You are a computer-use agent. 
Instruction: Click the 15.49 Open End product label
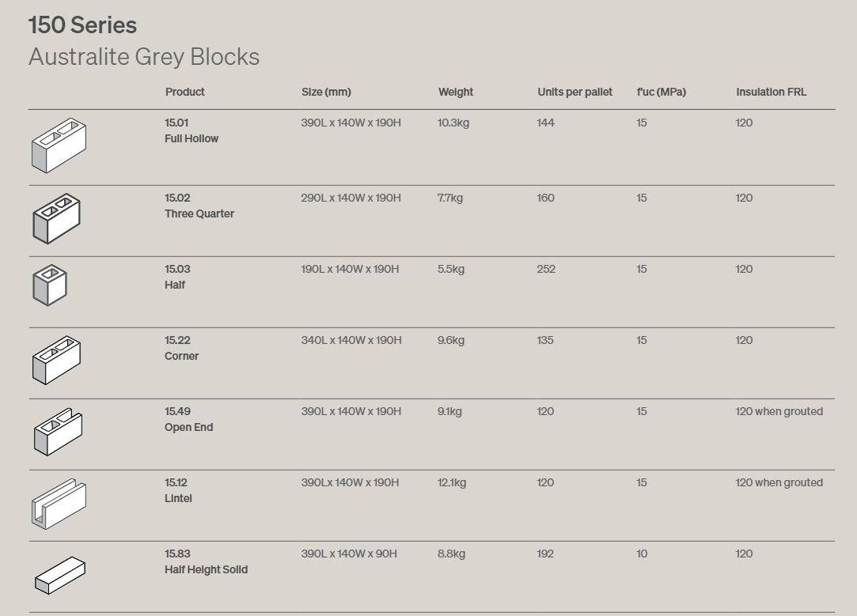click(x=188, y=419)
